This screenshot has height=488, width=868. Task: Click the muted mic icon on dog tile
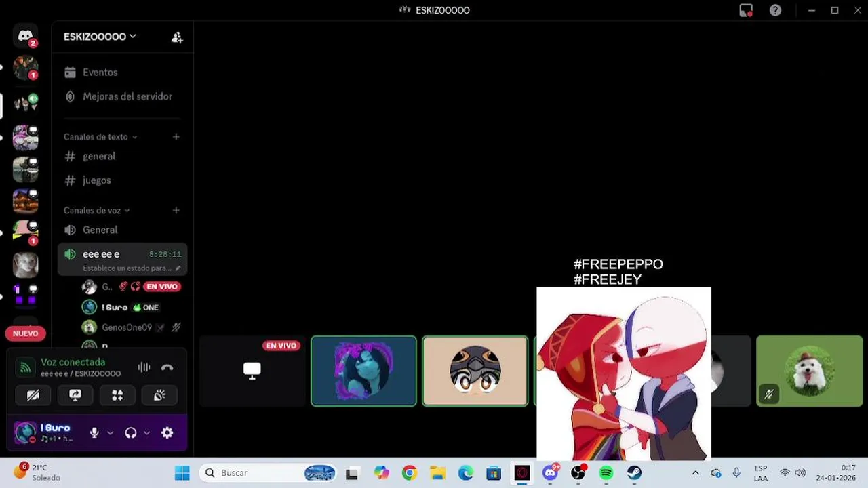(x=769, y=393)
